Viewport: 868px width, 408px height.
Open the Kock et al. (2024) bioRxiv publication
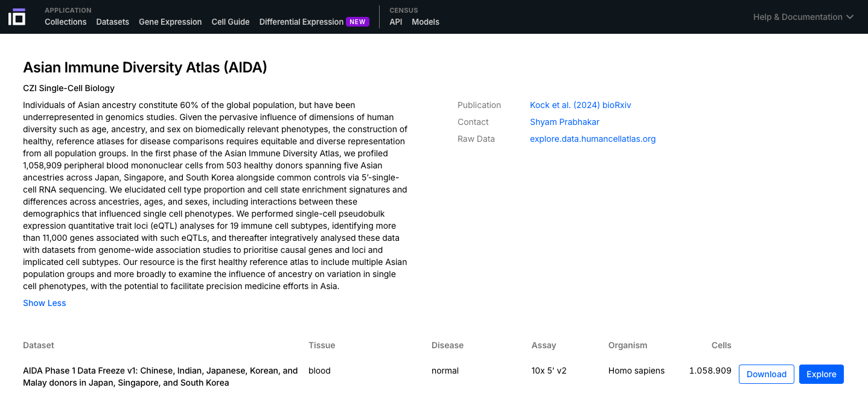[x=580, y=105]
